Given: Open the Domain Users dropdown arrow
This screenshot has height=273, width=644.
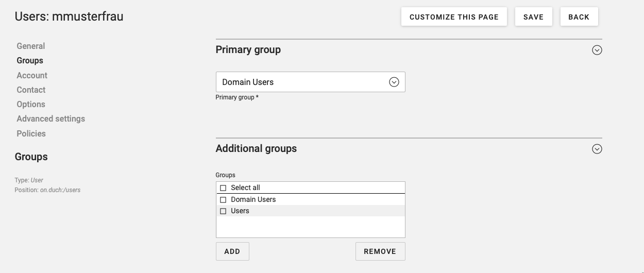Looking at the screenshot, I should [394, 82].
